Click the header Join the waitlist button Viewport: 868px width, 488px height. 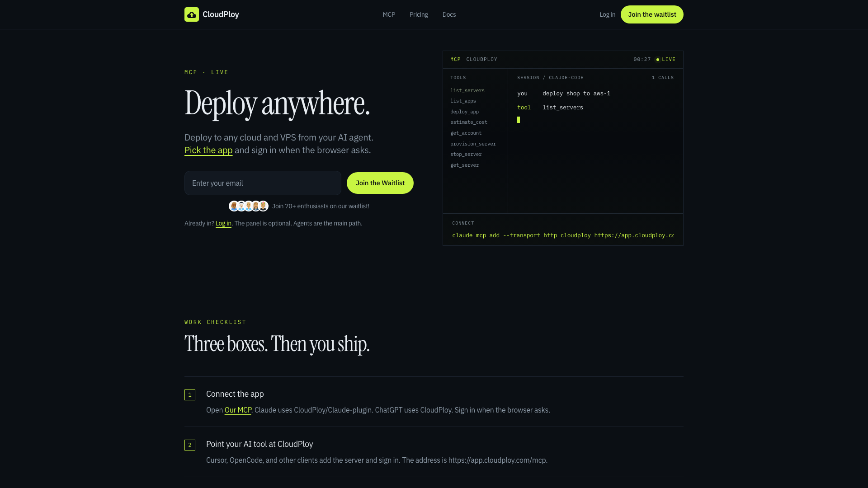652,14
